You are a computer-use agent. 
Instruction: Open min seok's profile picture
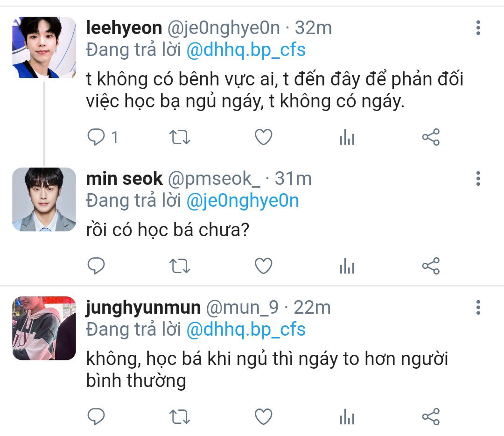(44, 199)
